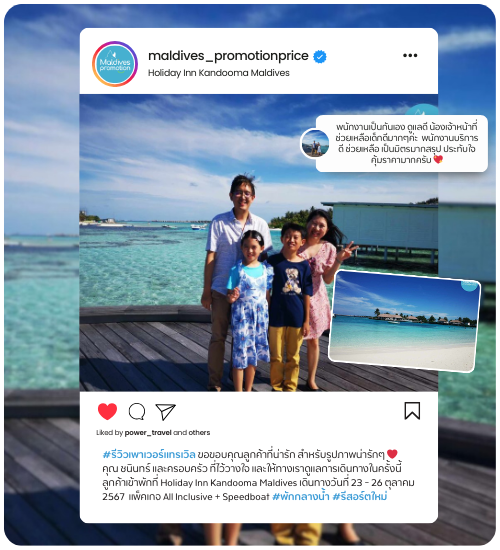This screenshot has width=500, height=550.
Task: Open maldives_promotionprice username
Action: 228,56
